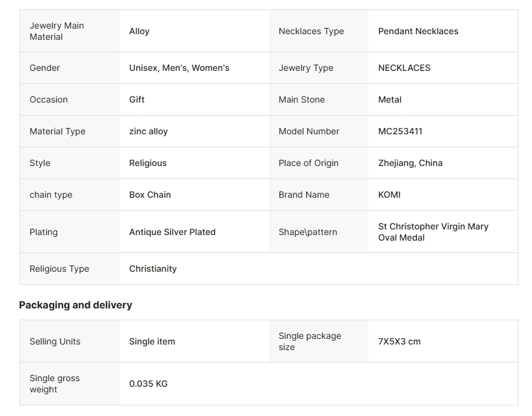
Task: Select the 'Antique Silver Plated' plating value
Action: point(172,232)
